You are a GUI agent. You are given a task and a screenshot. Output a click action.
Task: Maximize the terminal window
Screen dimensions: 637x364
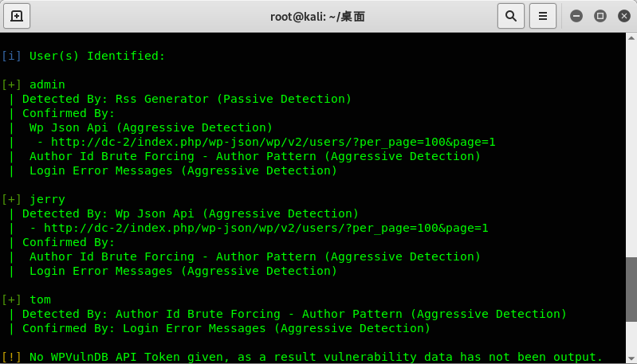[x=600, y=16]
